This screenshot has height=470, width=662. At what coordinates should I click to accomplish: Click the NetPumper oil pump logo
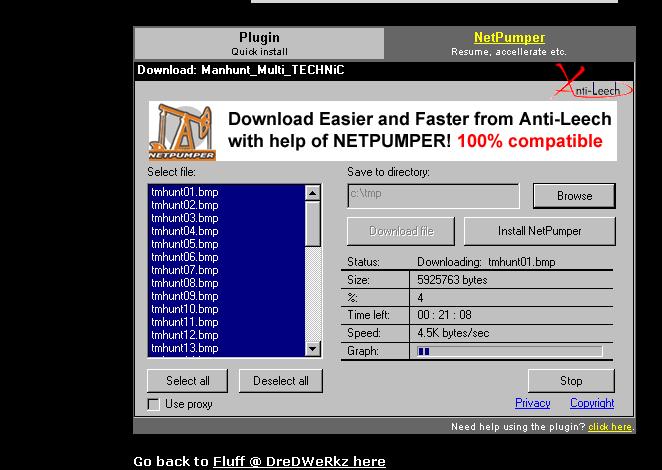[x=182, y=132]
